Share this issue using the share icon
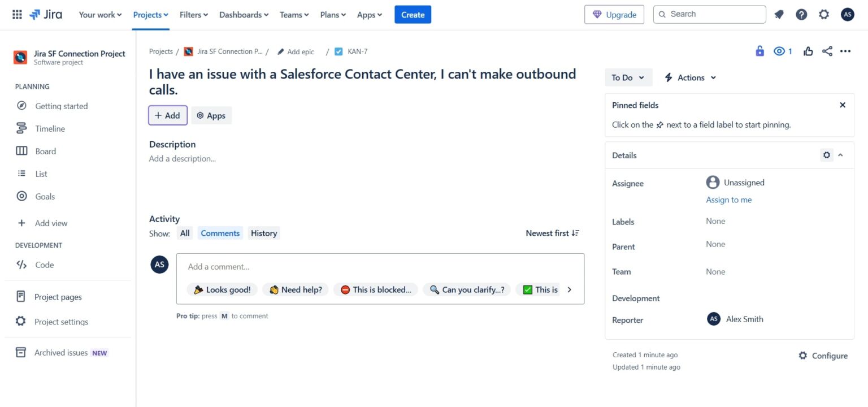Image resolution: width=868 pixels, height=407 pixels. click(827, 51)
